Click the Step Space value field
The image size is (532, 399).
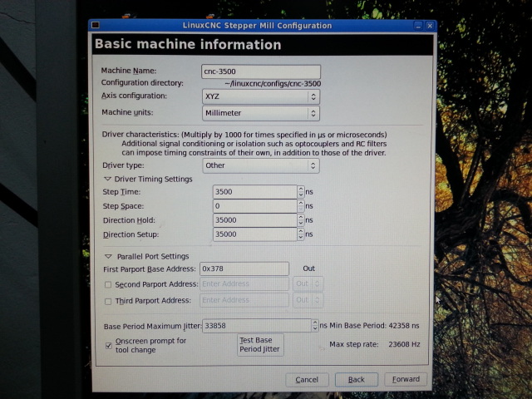(x=255, y=206)
